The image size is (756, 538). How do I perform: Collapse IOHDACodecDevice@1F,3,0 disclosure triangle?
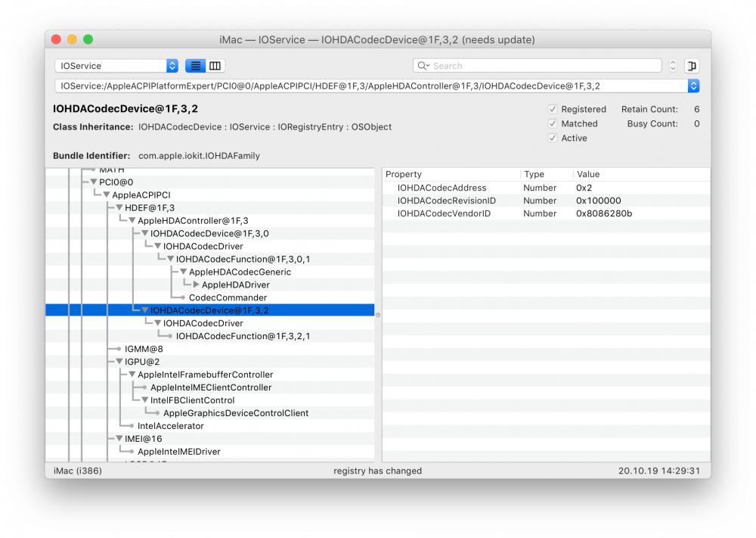point(144,233)
